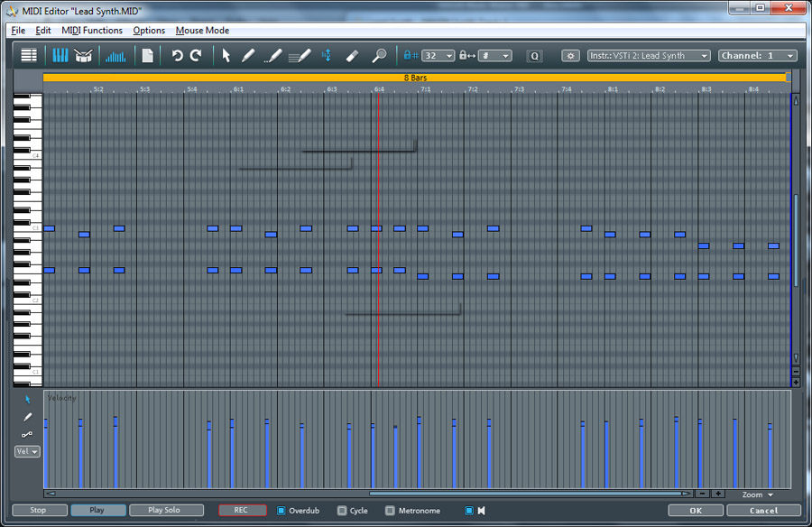Open the quantize grid value 32 dropdown

438,56
